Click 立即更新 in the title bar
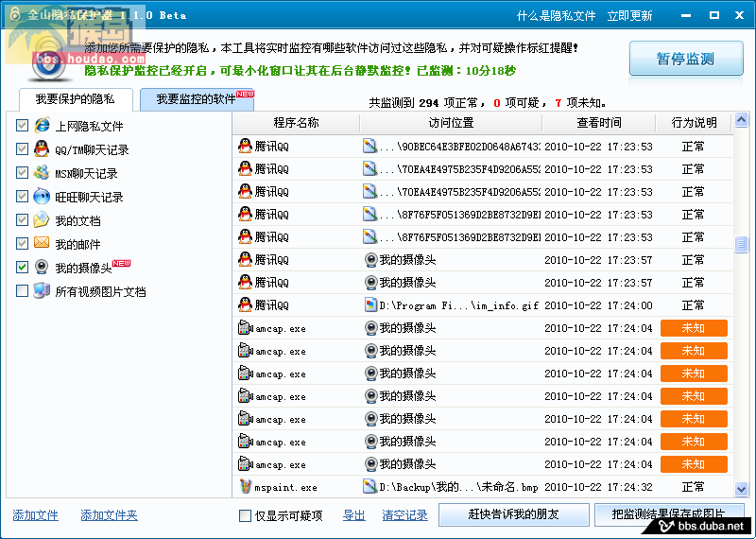 [x=629, y=16]
